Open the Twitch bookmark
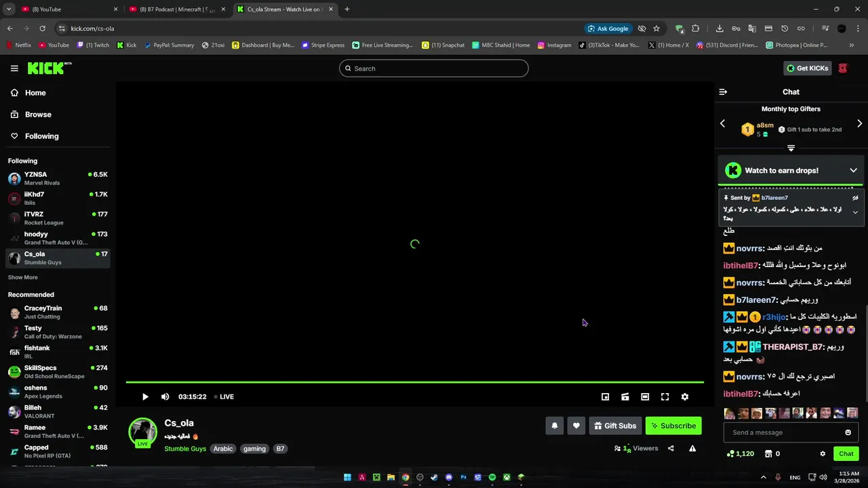This screenshot has height=488, width=868. (93, 45)
